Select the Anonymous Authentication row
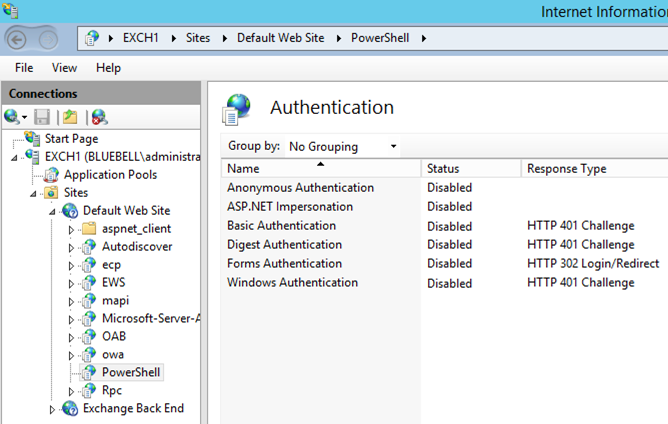Image resolution: width=668 pixels, height=424 pixels. pos(444,187)
